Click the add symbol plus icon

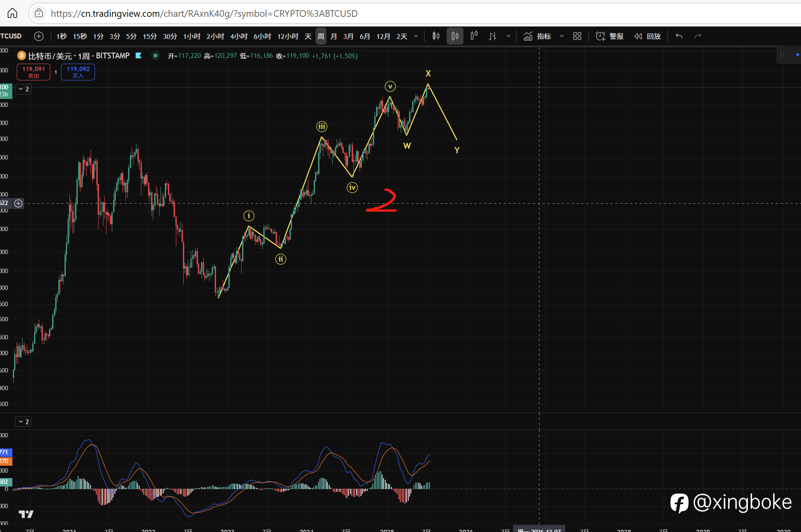(x=39, y=36)
